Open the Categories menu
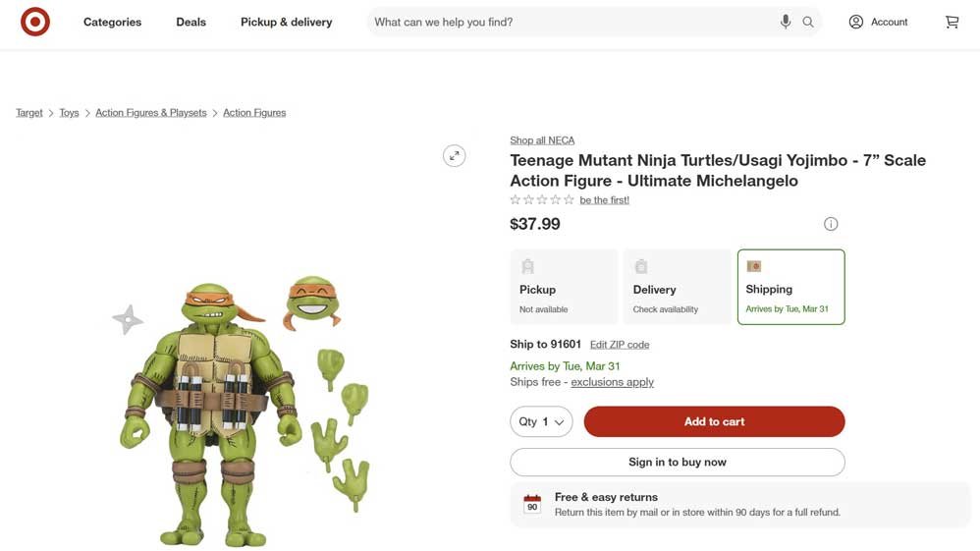Screen dimensions: 980x551 pyautogui.click(x=112, y=22)
